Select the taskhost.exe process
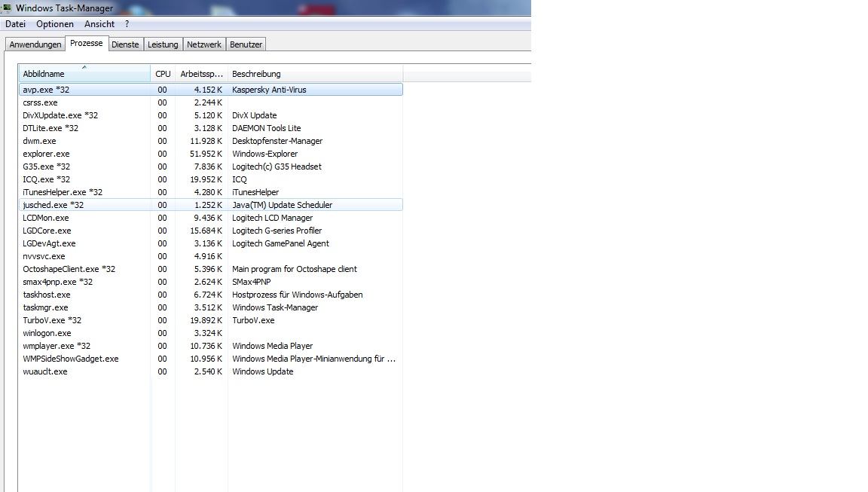This screenshot has width=868, height=492. tap(210, 295)
